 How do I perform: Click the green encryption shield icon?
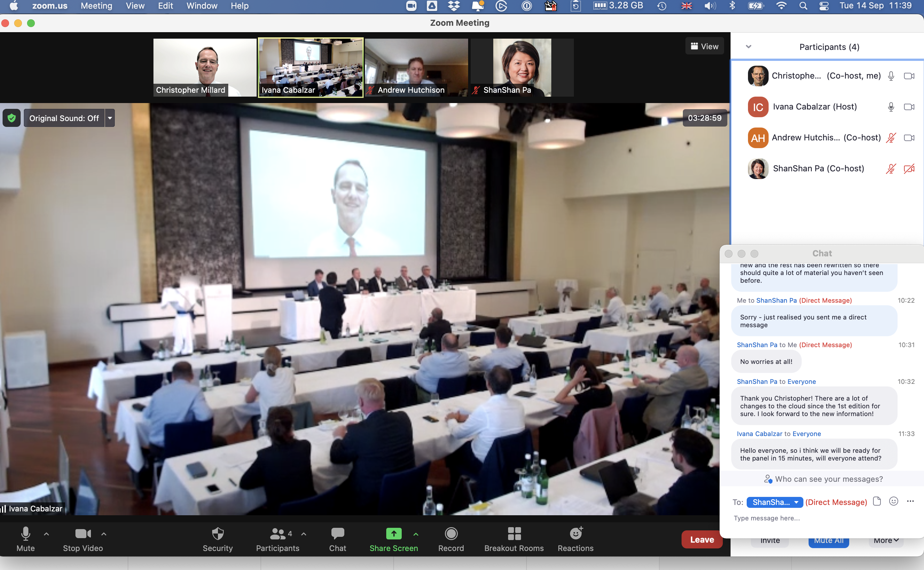coord(11,118)
